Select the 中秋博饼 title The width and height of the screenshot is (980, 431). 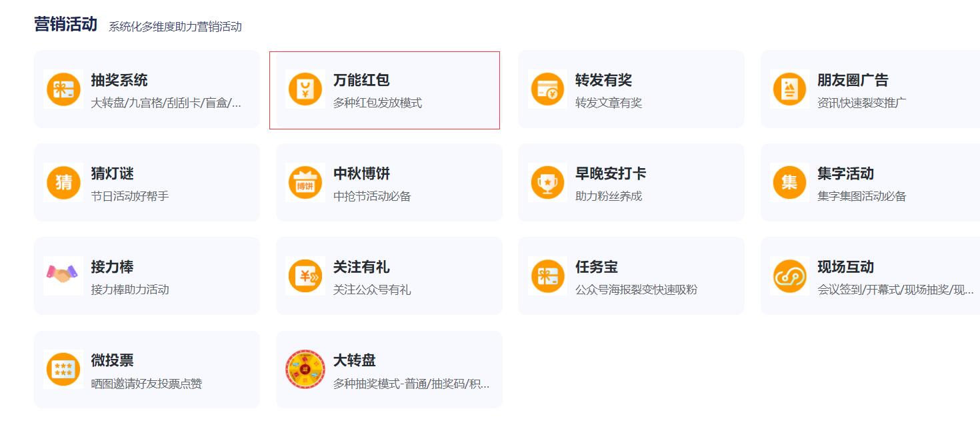tap(361, 173)
